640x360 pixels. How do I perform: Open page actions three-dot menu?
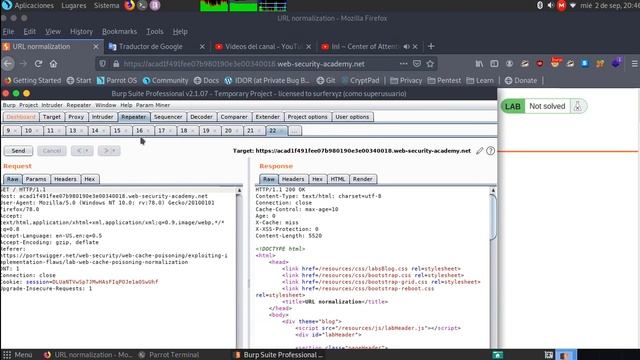pos(403,64)
